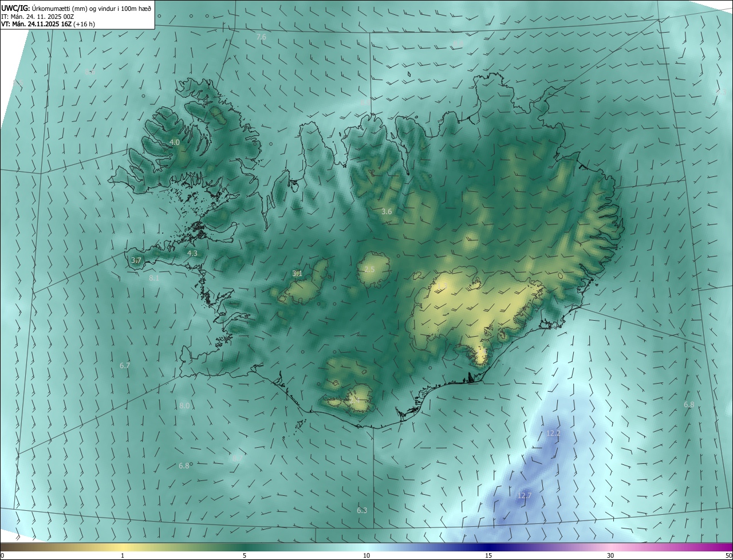Image resolution: width=733 pixels, height=560 pixels.
Task: Select the 'VT: Mán. 24.11.2025 16Z (+16 h)' line
Action: click(48, 24)
